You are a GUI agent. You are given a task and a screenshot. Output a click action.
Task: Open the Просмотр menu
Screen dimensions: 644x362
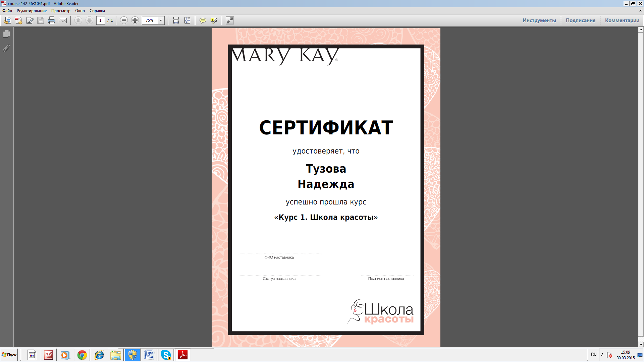coord(61,11)
